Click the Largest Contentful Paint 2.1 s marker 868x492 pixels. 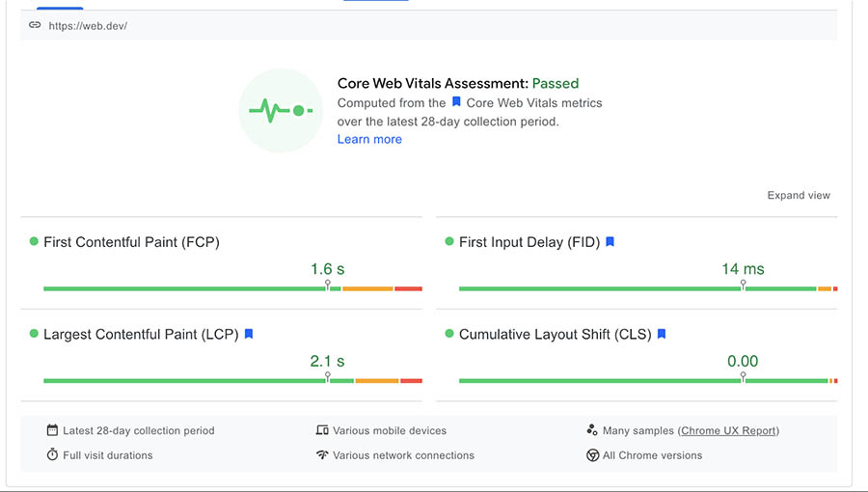(x=328, y=378)
